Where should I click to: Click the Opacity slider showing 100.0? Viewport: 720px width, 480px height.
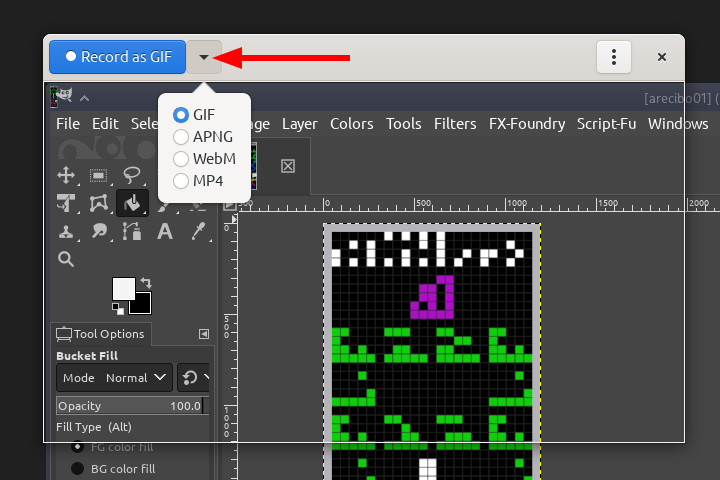[132, 406]
